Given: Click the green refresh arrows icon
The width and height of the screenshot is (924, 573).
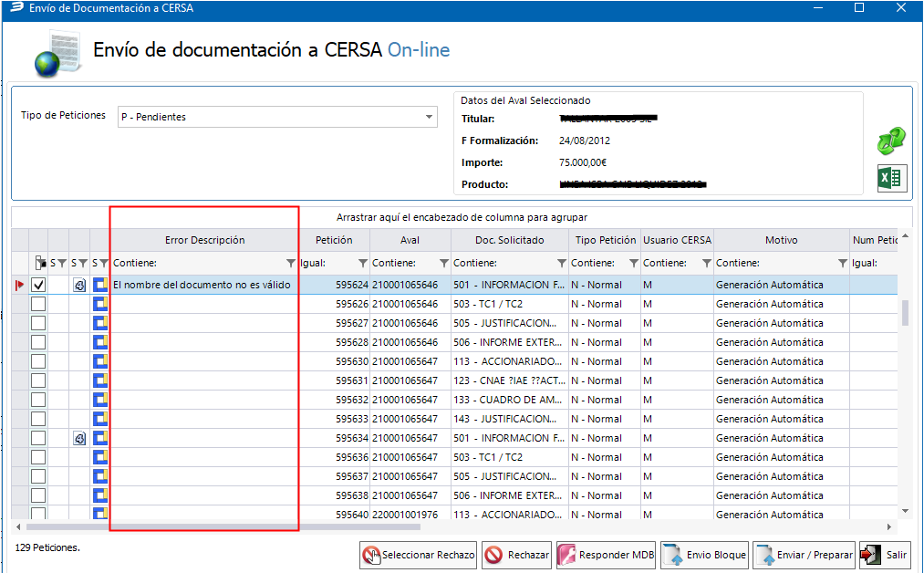Looking at the screenshot, I should [891, 141].
